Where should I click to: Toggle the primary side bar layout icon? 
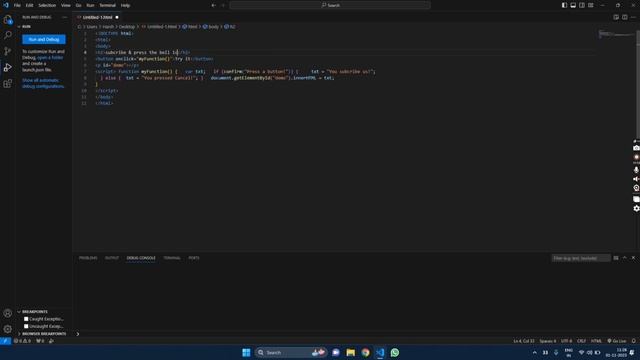[564, 5]
